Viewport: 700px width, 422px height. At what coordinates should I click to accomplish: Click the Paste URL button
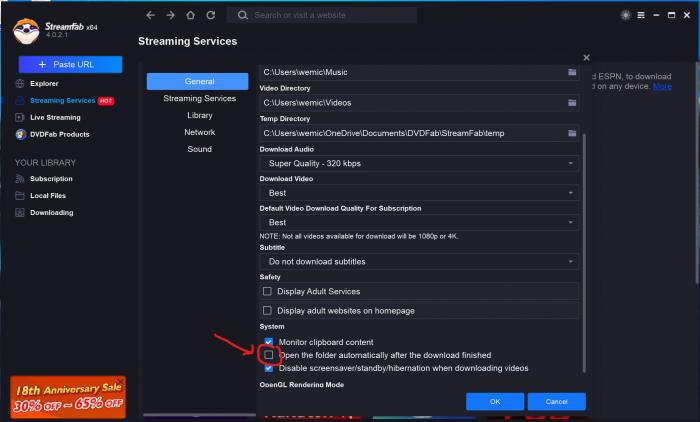(x=70, y=64)
